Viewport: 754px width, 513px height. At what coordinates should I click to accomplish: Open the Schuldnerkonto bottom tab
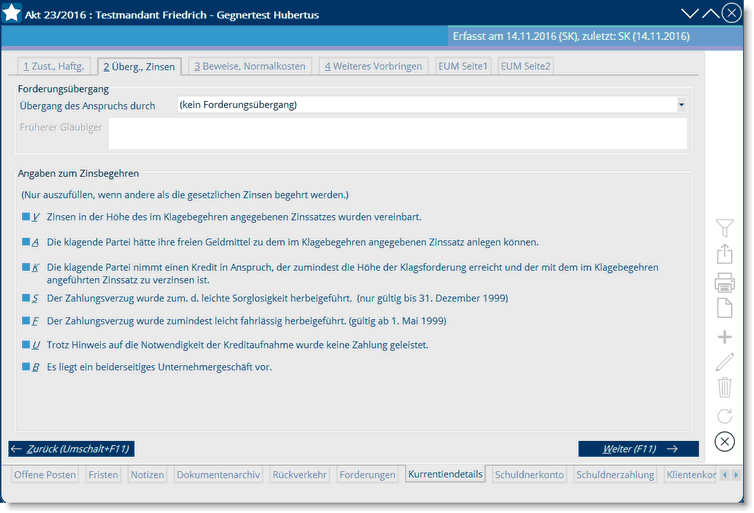(x=529, y=475)
